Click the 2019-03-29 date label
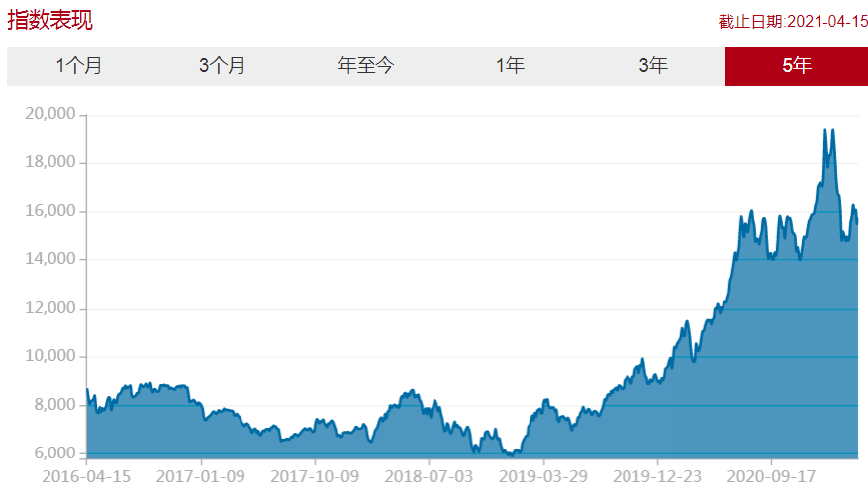 click(543, 477)
